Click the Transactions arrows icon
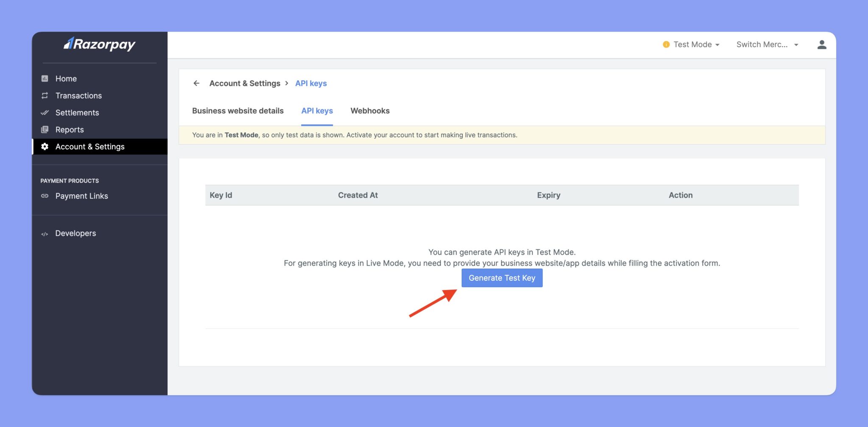Image resolution: width=868 pixels, height=427 pixels. point(45,95)
